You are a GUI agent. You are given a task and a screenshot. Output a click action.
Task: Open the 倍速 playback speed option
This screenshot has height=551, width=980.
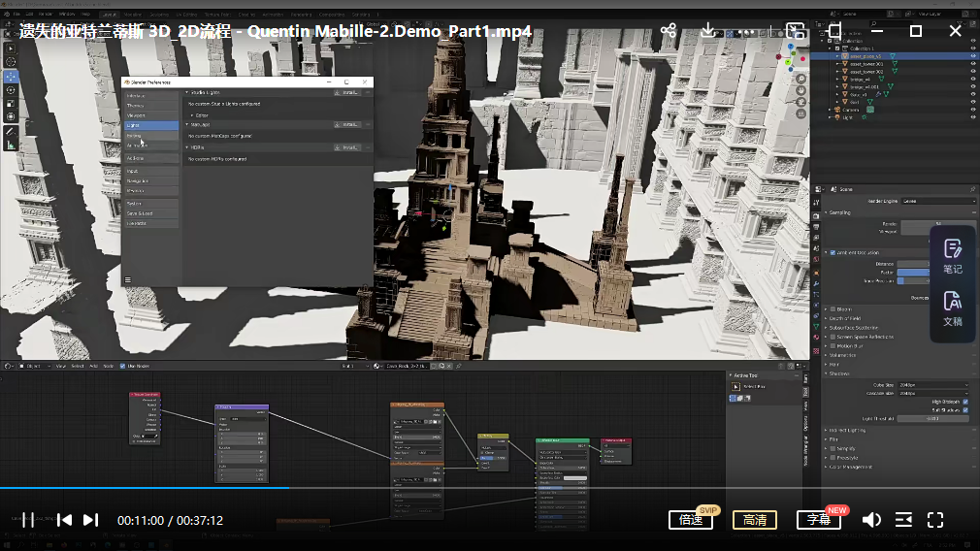(x=691, y=520)
